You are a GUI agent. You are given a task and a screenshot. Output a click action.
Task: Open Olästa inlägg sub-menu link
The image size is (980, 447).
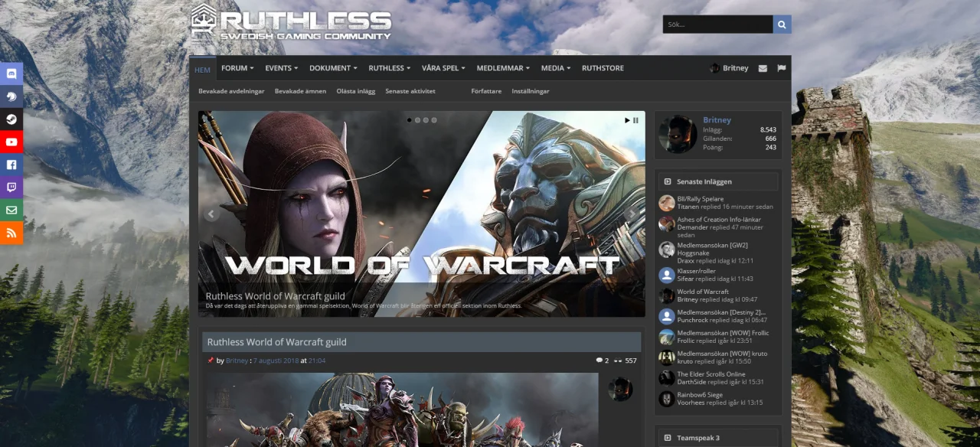tap(356, 91)
